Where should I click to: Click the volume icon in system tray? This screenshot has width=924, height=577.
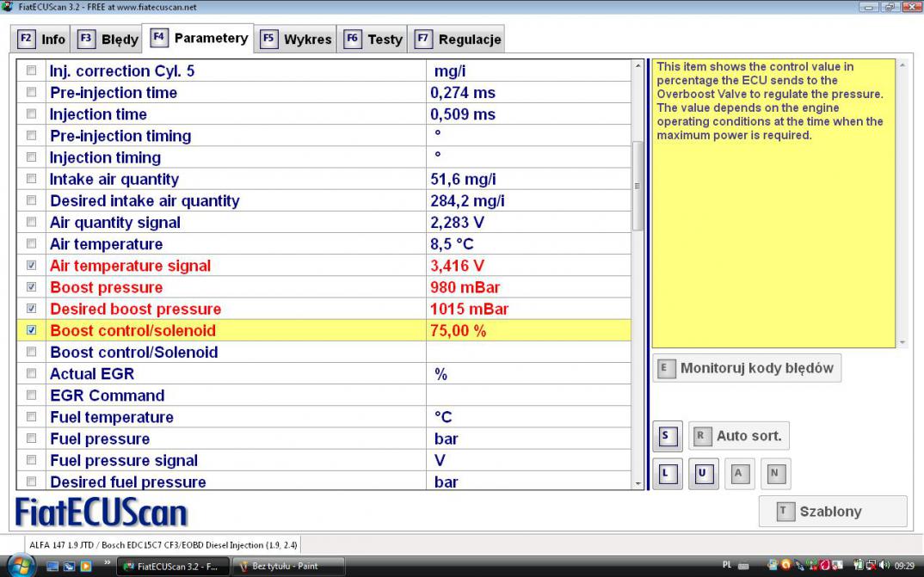(885, 566)
